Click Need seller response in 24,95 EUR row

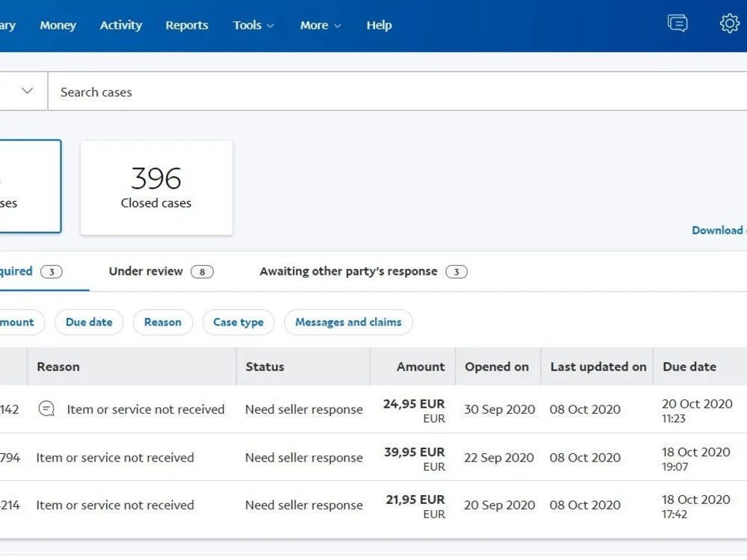(304, 409)
